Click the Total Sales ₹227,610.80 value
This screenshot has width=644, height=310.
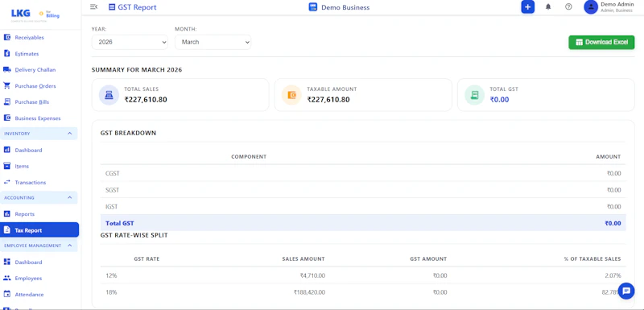(146, 99)
